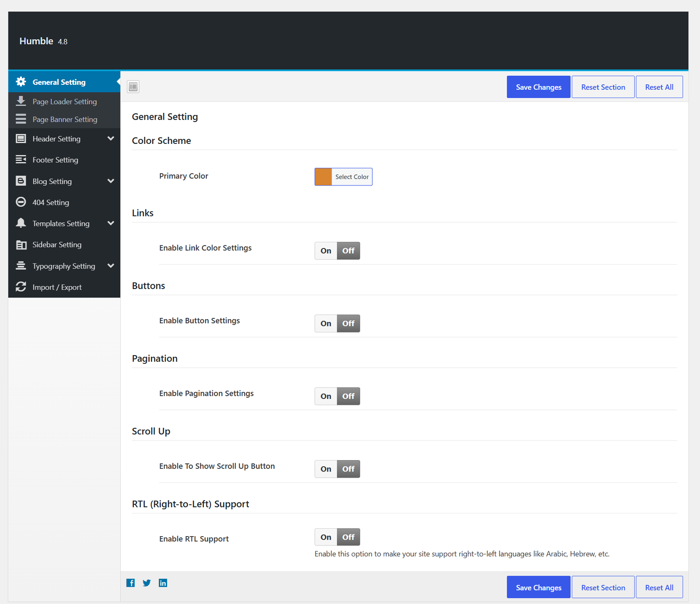Click the Page Loader download icon
This screenshot has width=700, height=604.
(21, 101)
